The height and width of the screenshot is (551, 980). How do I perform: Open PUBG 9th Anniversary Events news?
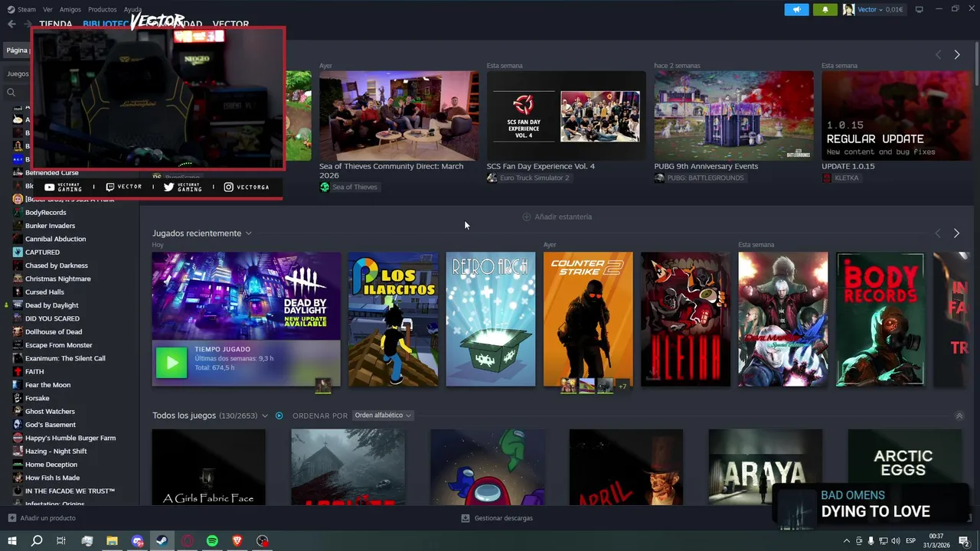click(733, 116)
